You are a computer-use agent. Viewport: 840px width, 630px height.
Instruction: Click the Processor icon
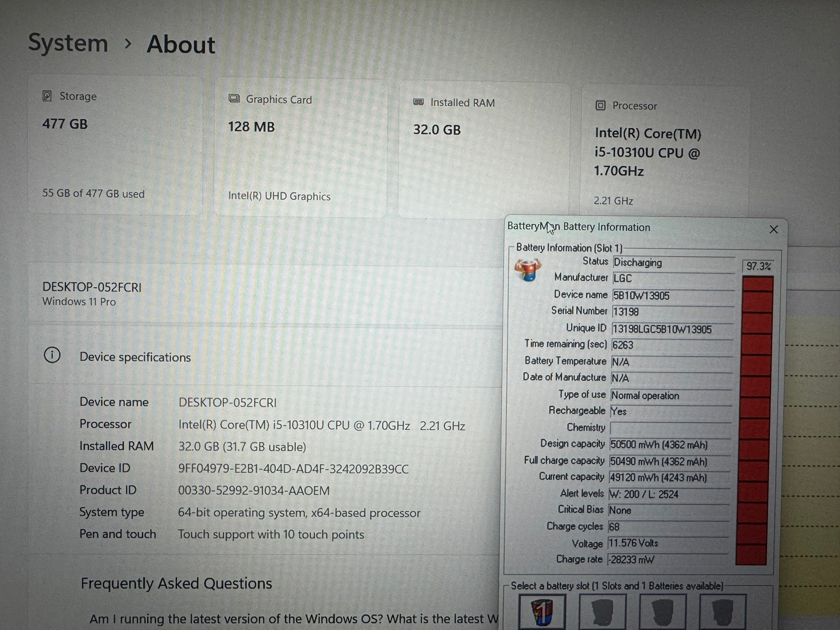pos(600,106)
